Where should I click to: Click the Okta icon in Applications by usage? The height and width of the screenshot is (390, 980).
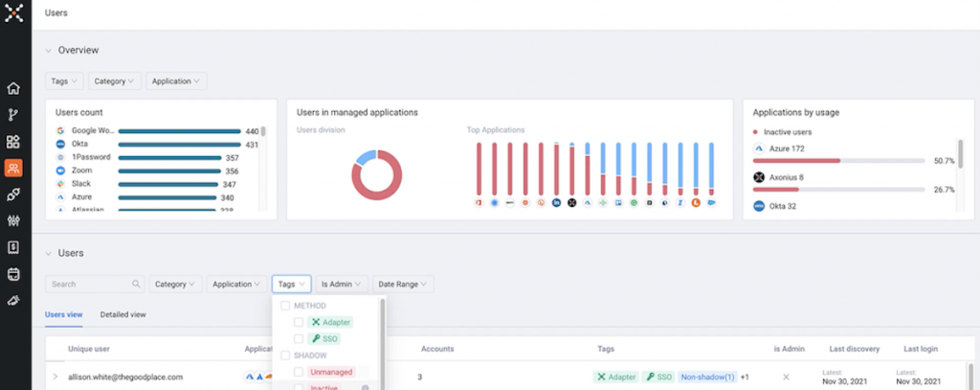click(759, 206)
